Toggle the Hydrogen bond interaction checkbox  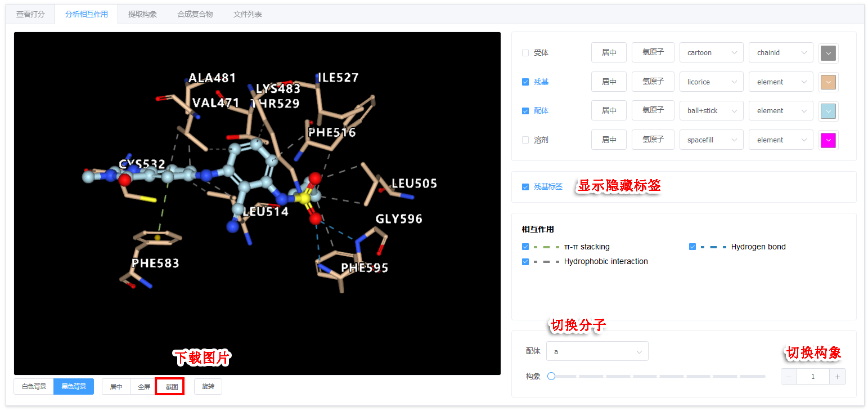[692, 247]
